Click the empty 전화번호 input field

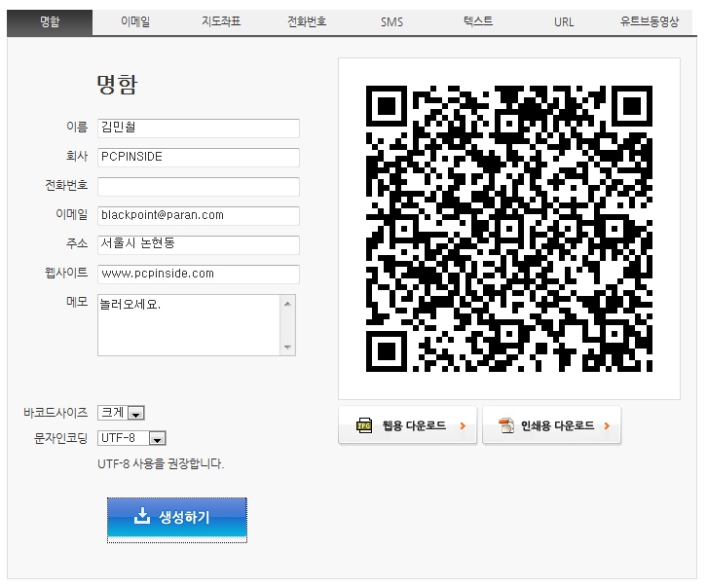click(x=199, y=187)
